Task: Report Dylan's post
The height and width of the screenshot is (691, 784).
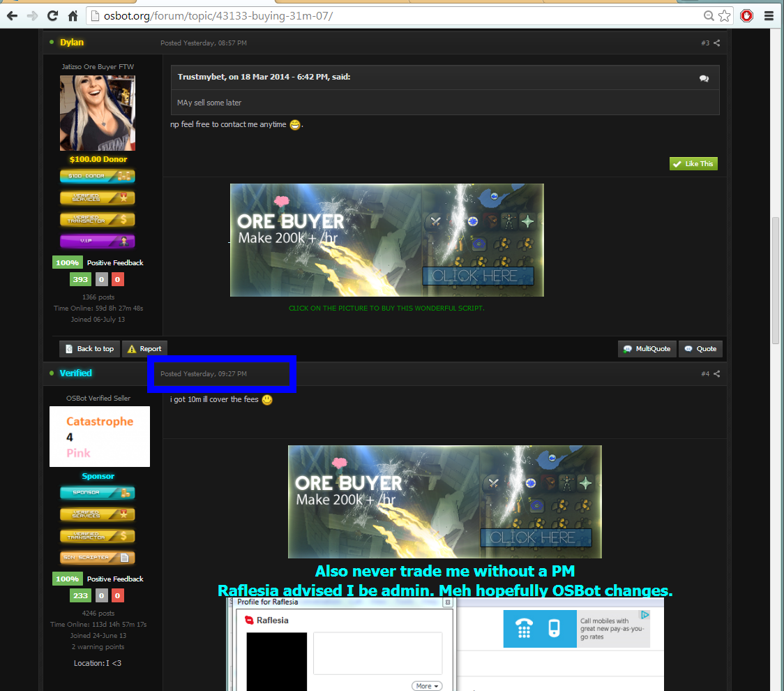Action: (144, 349)
